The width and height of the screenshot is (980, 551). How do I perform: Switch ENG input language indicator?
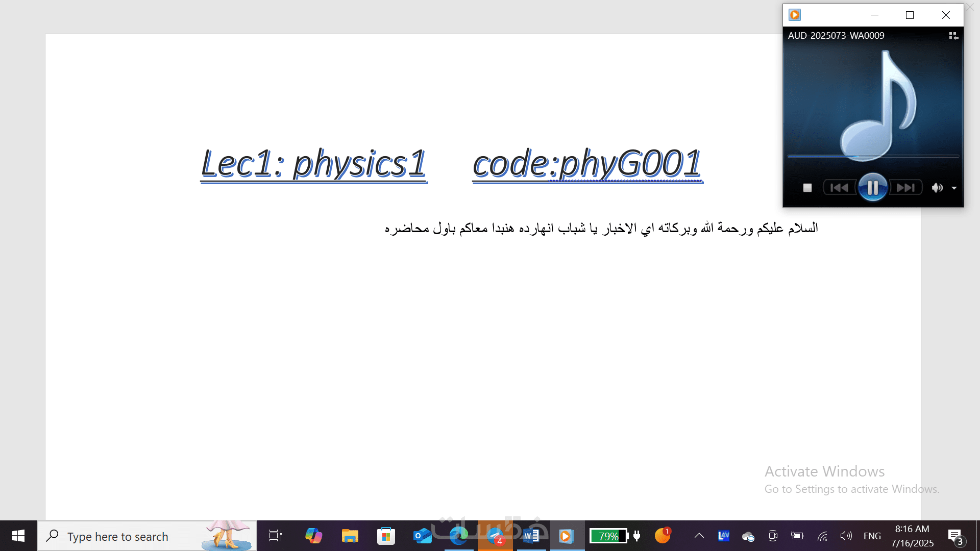872,536
